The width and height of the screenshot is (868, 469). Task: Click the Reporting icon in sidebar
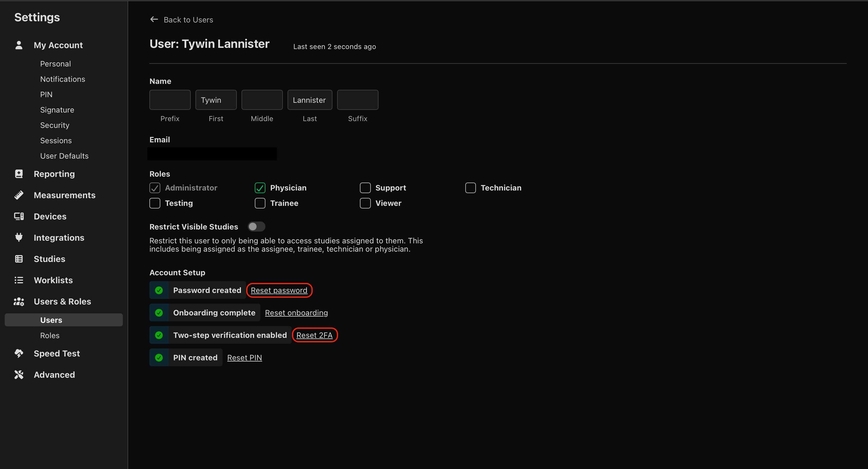19,174
